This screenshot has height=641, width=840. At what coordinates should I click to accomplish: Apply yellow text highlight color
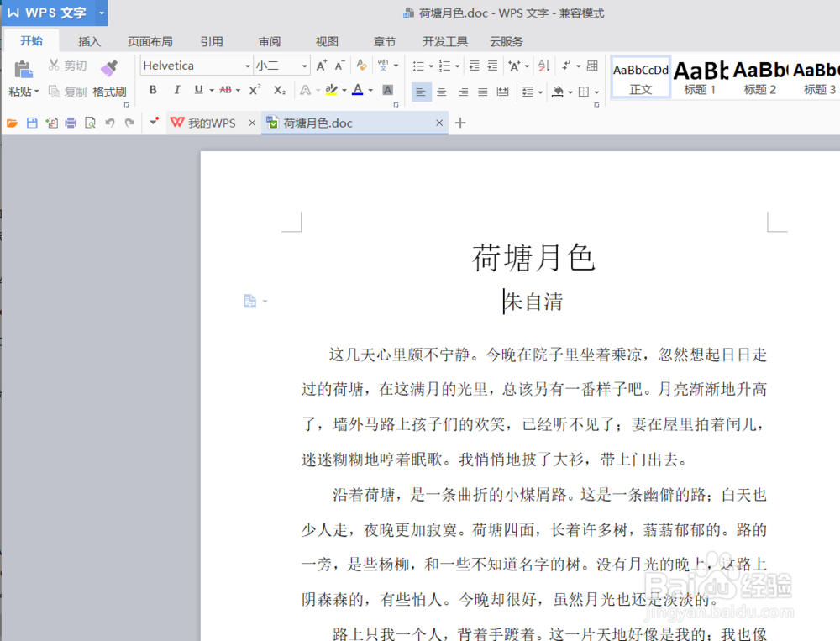[332, 90]
